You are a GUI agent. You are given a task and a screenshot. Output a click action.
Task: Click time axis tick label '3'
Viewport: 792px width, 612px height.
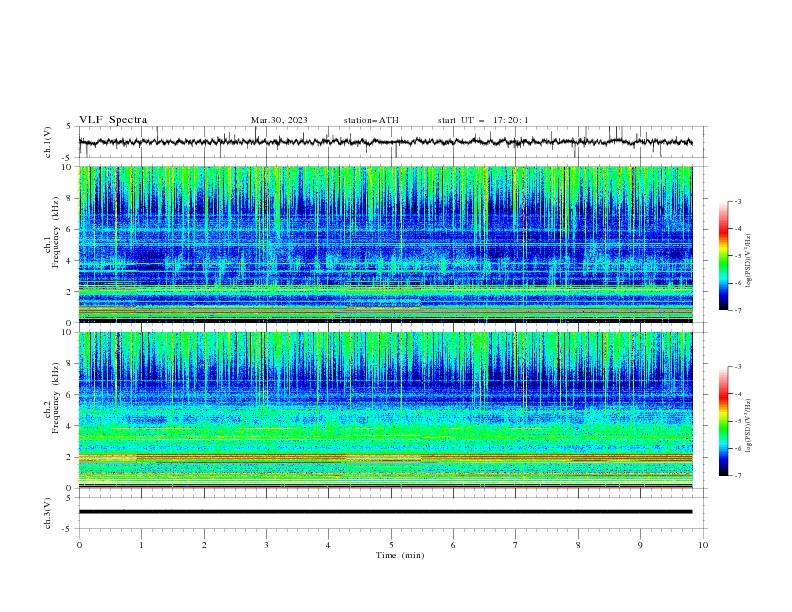(x=266, y=545)
